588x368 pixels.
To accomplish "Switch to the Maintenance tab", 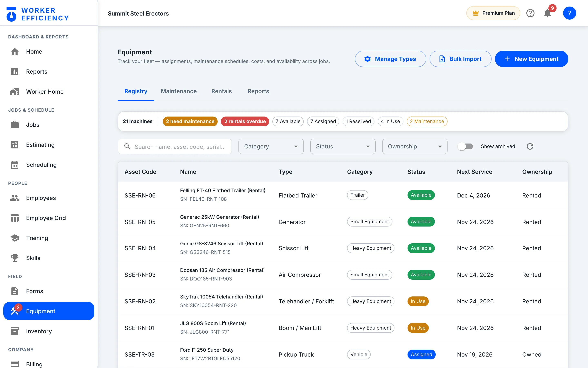I will [x=179, y=91].
